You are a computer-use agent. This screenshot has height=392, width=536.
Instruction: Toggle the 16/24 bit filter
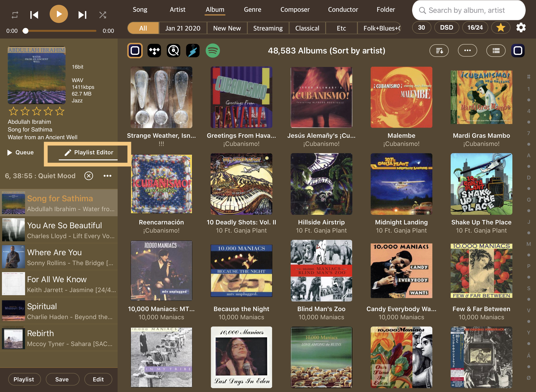[x=475, y=27]
